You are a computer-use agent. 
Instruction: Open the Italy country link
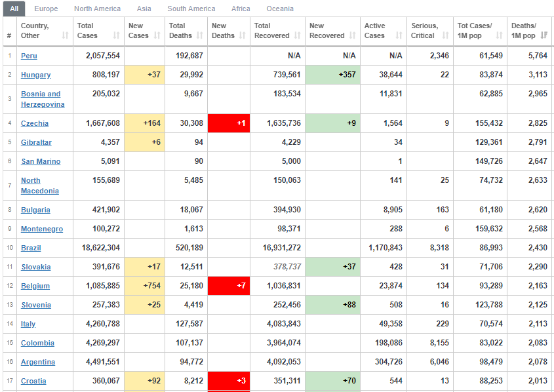[28, 324]
